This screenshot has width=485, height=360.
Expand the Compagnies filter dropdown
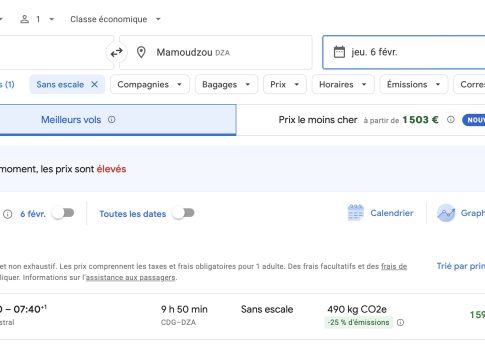pyautogui.click(x=150, y=84)
